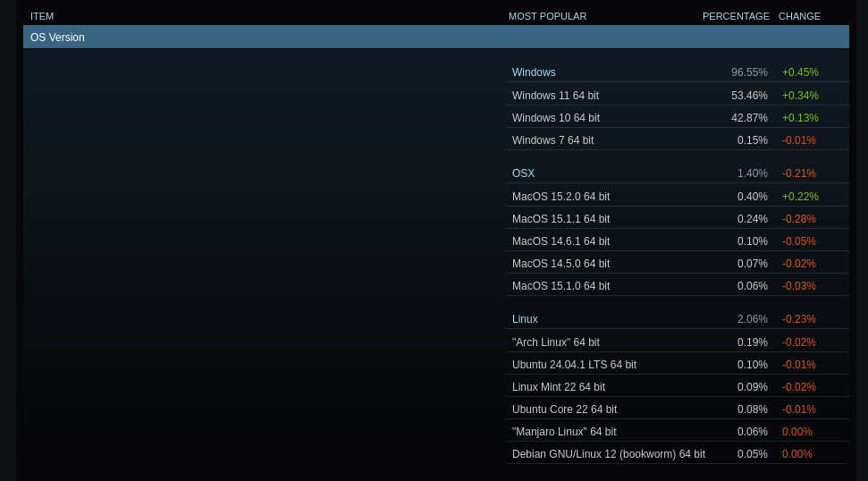Click the MacOS 15.1.1 64 bit row
This screenshot has height=481, width=868.
677,219
